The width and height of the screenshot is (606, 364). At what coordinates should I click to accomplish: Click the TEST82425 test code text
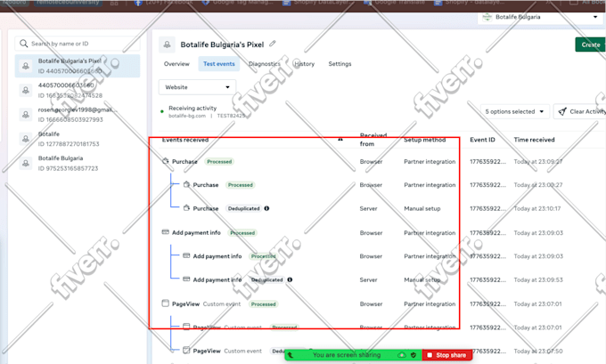point(231,116)
